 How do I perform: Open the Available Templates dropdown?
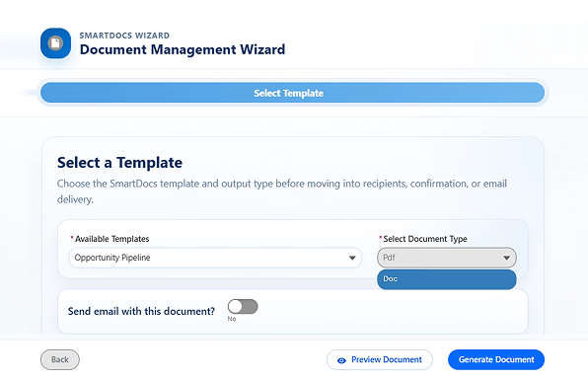point(215,258)
